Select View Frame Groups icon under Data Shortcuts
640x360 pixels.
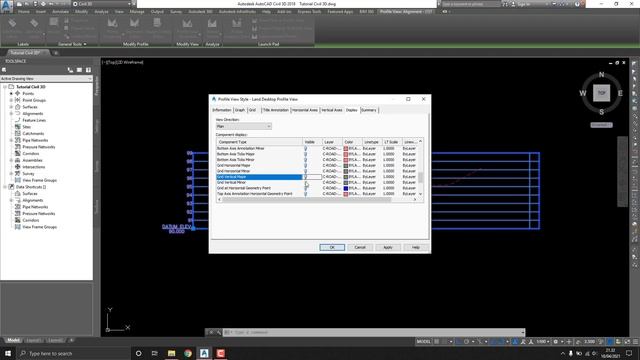18,227
